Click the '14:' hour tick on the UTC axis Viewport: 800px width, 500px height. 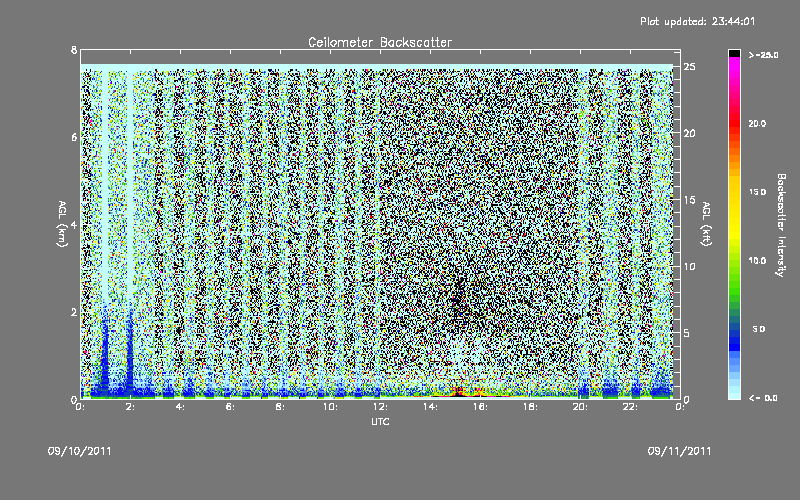430,407
